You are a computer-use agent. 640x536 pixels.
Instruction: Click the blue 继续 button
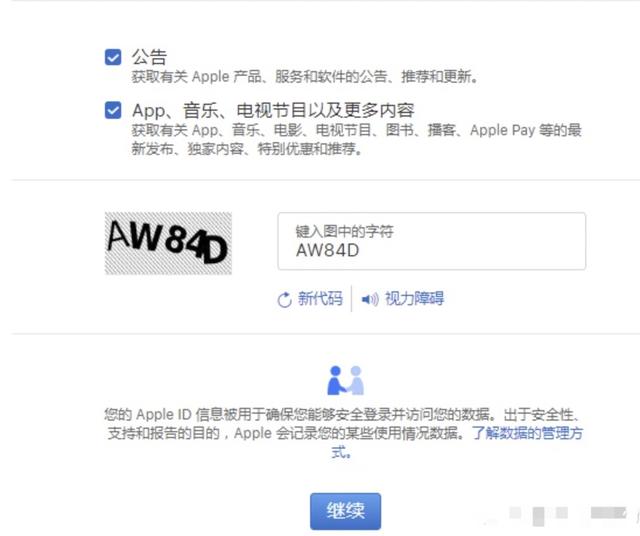tap(345, 511)
